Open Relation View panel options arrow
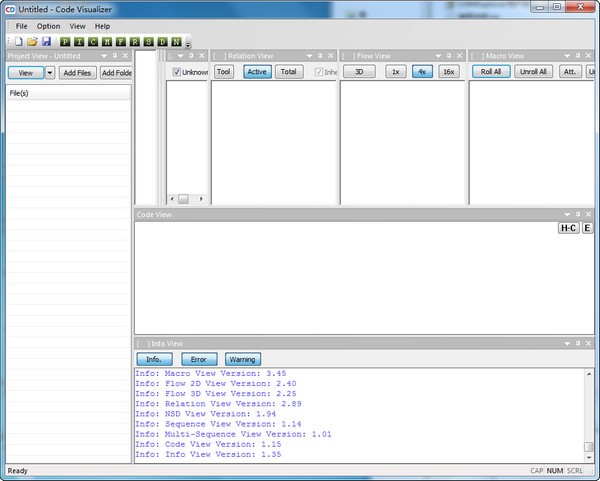The height and width of the screenshot is (481, 600). [309, 56]
